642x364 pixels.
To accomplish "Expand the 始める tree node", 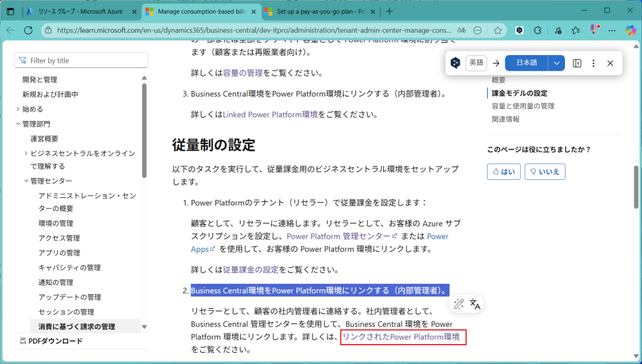I will pyautogui.click(x=18, y=109).
